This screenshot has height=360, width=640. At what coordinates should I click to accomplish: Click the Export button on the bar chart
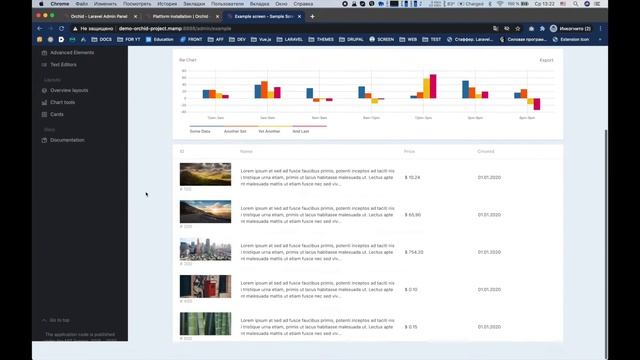547,60
